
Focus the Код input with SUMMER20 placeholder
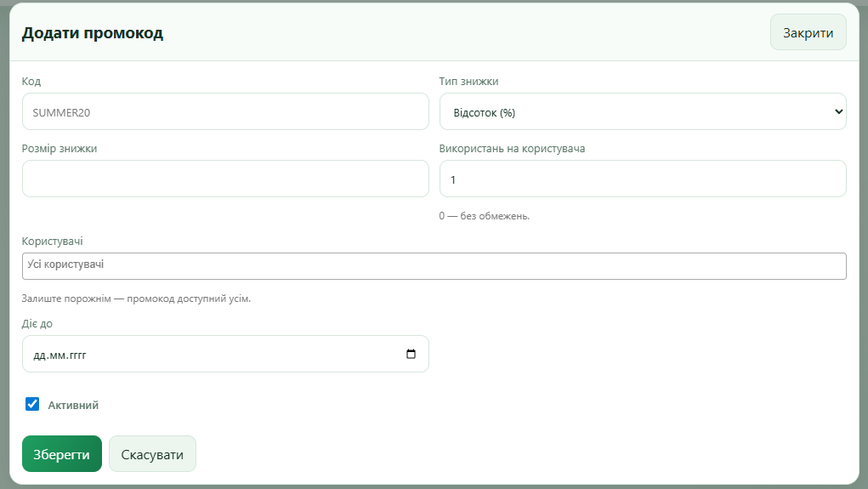click(225, 112)
